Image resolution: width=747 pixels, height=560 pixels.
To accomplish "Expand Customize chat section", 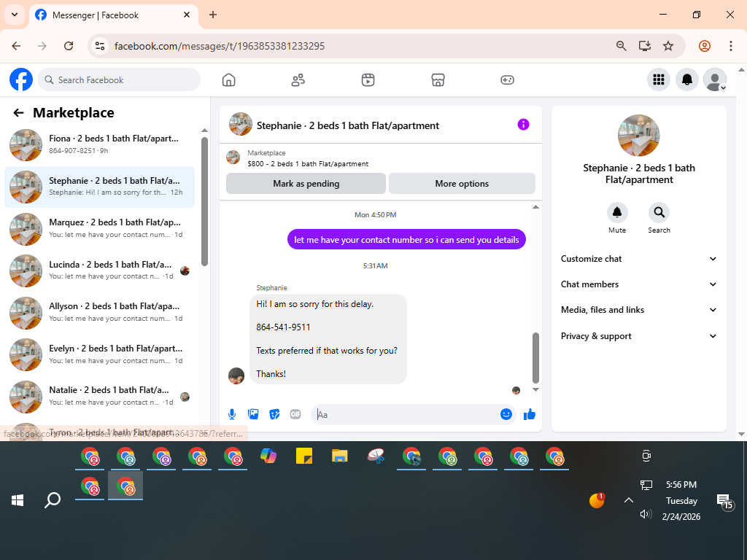I will coord(638,259).
